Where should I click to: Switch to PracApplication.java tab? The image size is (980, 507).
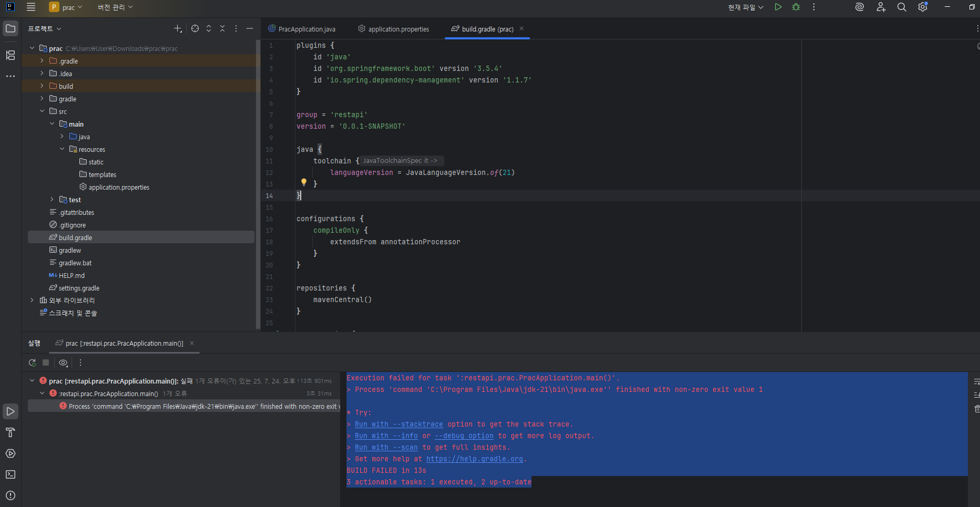(x=302, y=29)
